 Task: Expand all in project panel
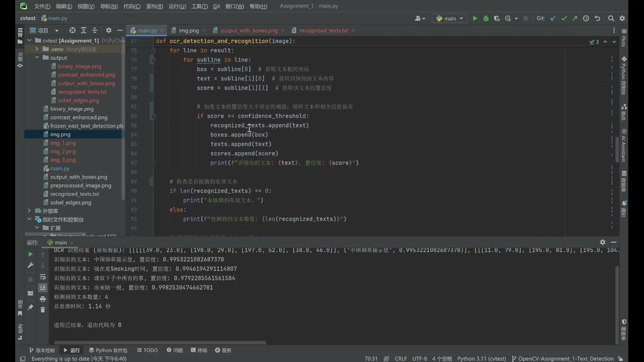point(84,30)
